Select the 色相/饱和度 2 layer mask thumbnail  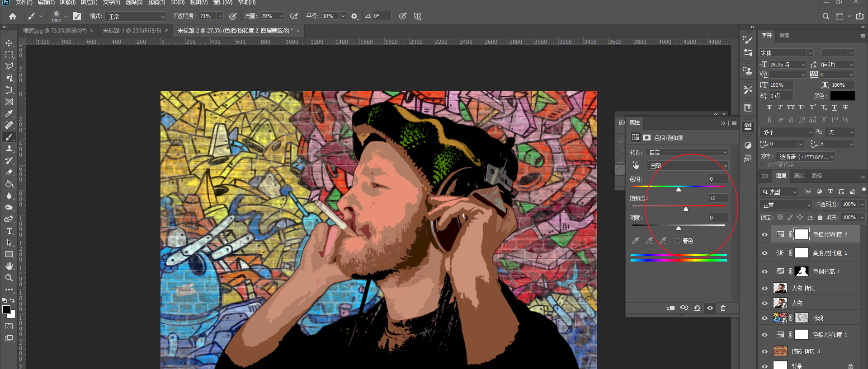click(802, 234)
